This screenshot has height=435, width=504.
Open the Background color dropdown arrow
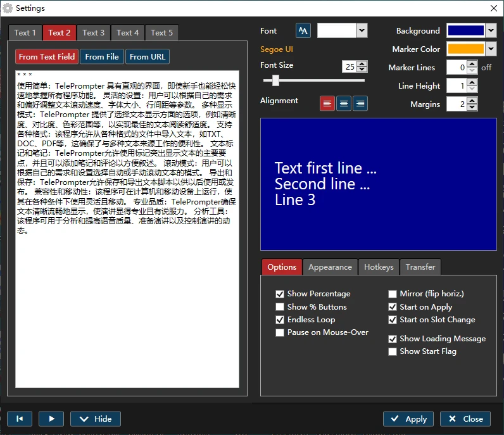491,30
